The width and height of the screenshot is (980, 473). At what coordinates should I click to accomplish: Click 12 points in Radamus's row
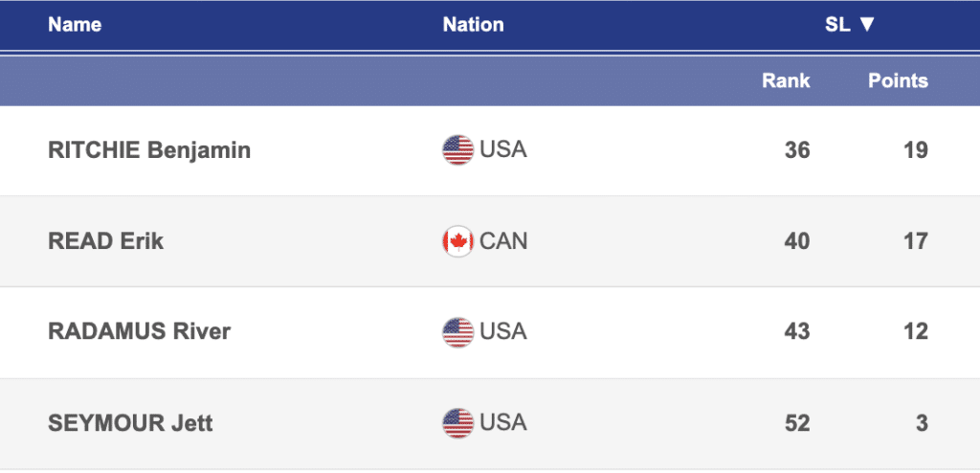click(x=915, y=332)
